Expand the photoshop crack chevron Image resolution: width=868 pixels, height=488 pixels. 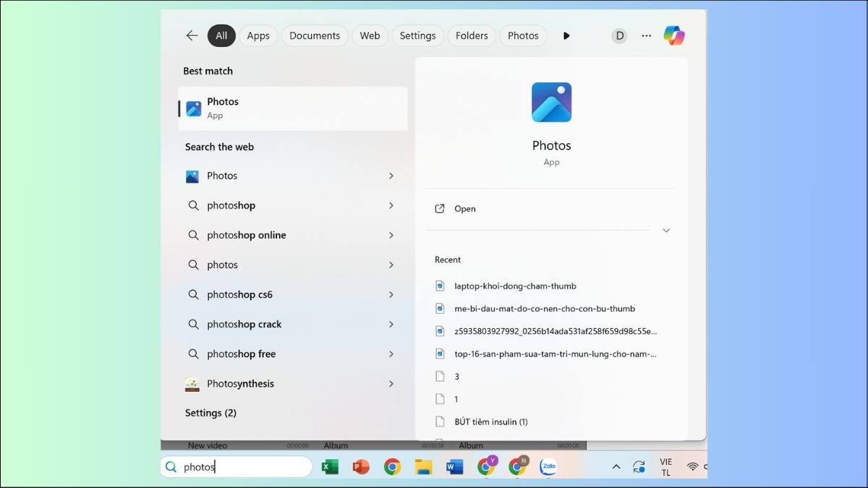point(391,324)
